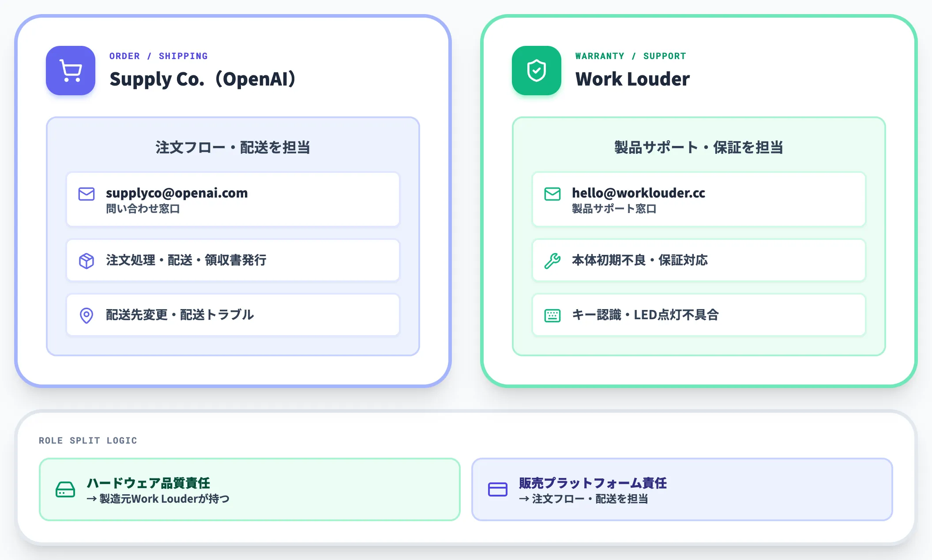Select the 配送先変更・配送トラブル row
This screenshot has width=932, height=560.
233,315
